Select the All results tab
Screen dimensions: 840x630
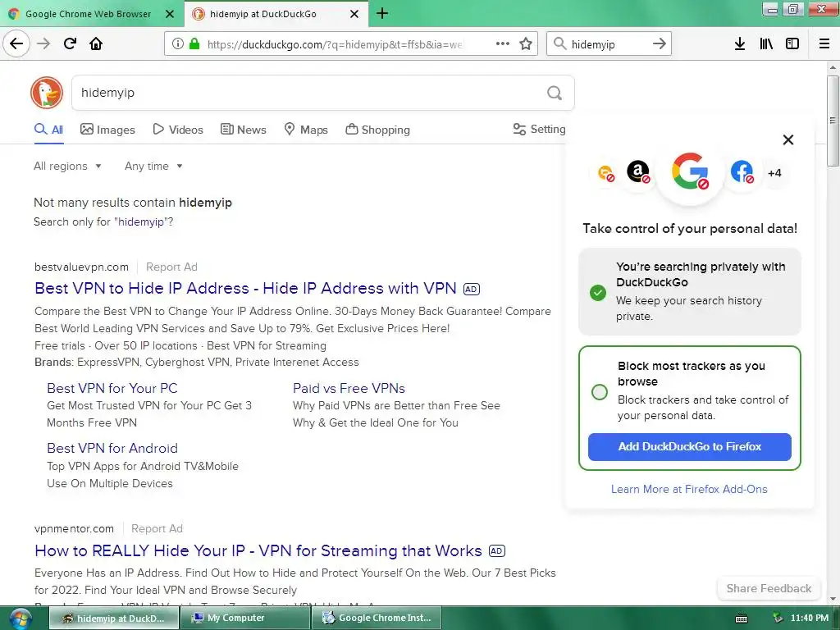click(48, 130)
